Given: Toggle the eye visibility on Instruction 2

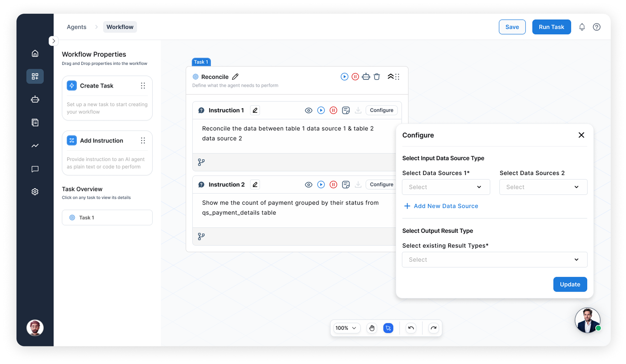Looking at the screenshot, I should [x=308, y=185].
